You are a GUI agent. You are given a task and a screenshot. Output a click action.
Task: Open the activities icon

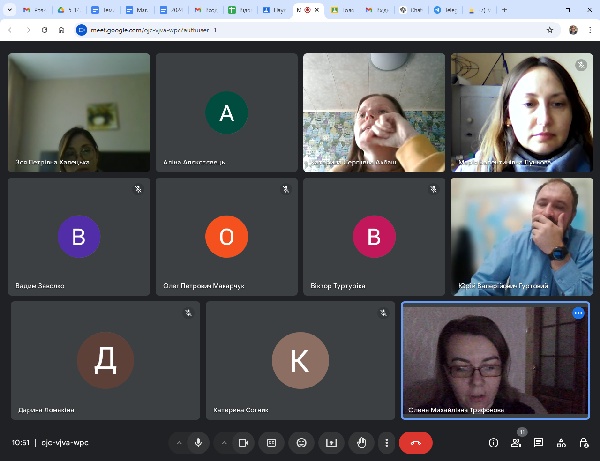560,442
